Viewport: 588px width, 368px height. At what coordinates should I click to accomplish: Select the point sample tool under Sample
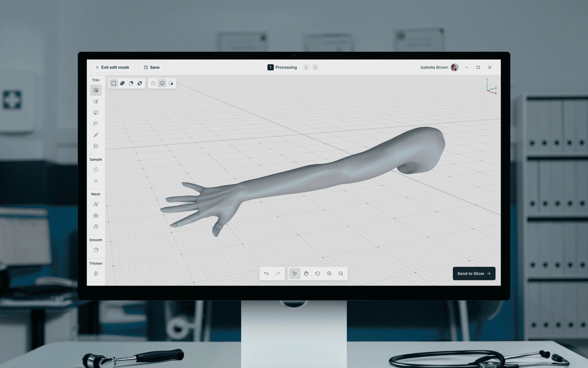click(x=96, y=170)
